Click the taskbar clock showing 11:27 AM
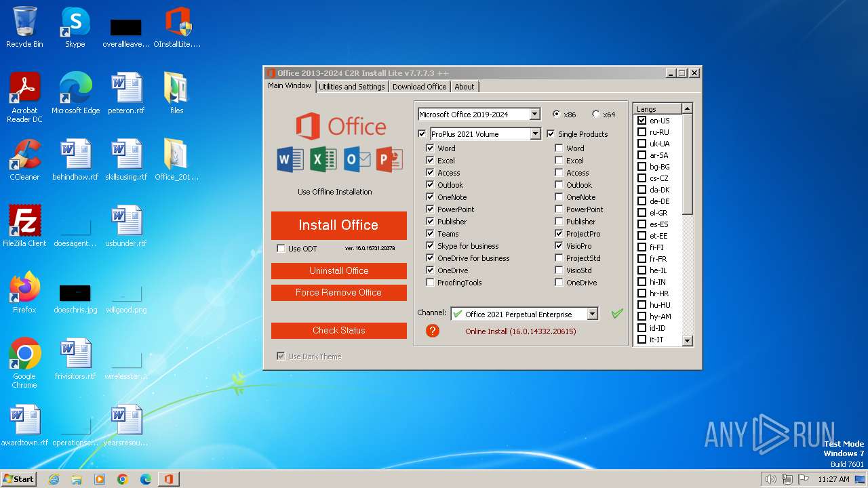The height and width of the screenshot is (488, 868). pyautogui.click(x=833, y=479)
